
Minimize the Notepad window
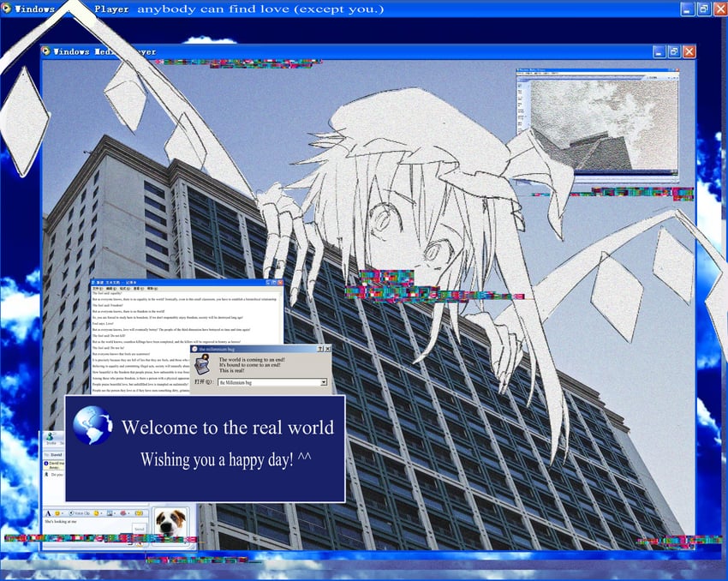coord(268,283)
